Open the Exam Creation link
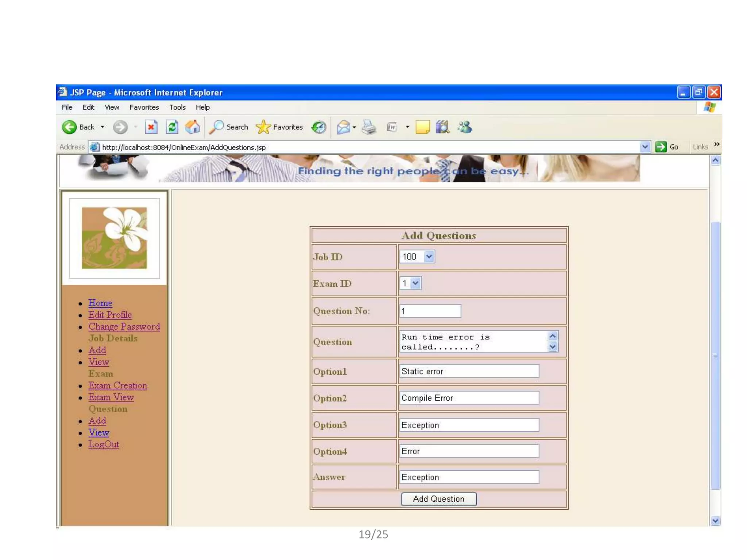The image size is (747, 560). point(117,385)
